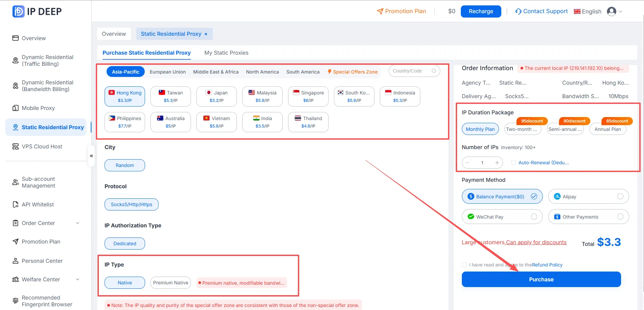Select WeChat Pay payment method
The width and height of the screenshot is (644, 310).
tap(502, 217)
